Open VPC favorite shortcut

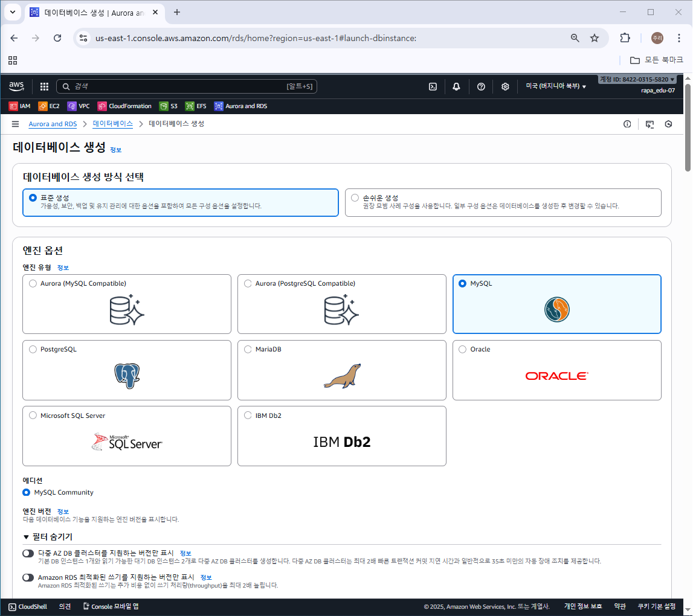pyautogui.click(x=78, y=106)
